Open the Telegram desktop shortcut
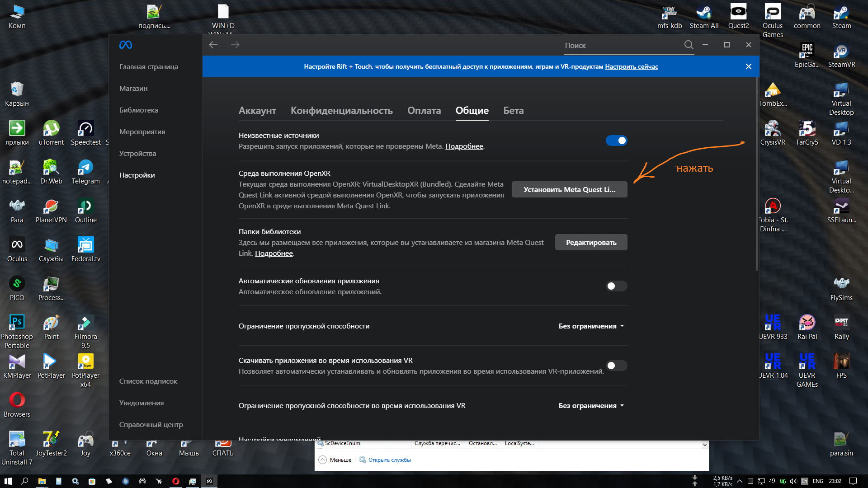The image size is (868, 488). 85,172
